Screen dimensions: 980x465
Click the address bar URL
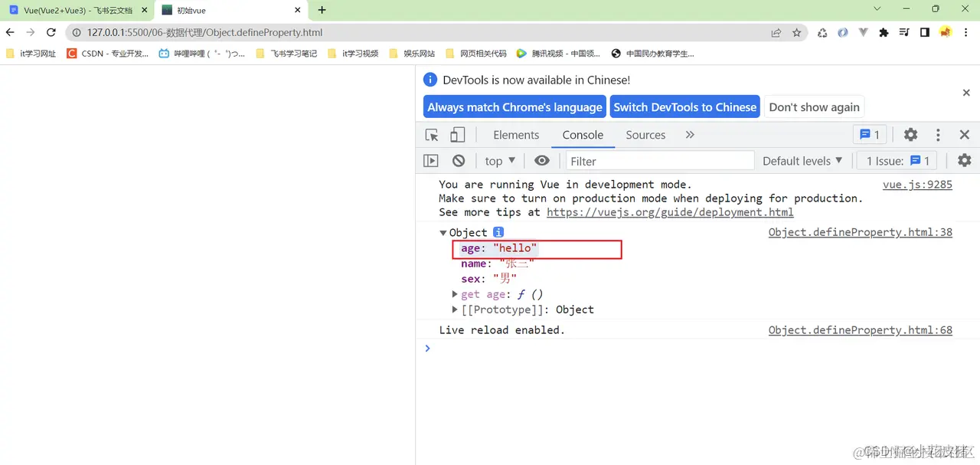(205, 33)
